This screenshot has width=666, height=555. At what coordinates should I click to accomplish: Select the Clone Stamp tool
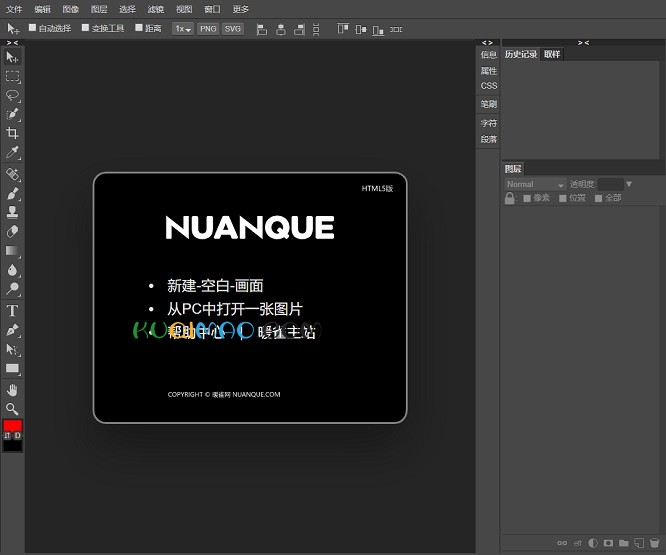(12, 212)
